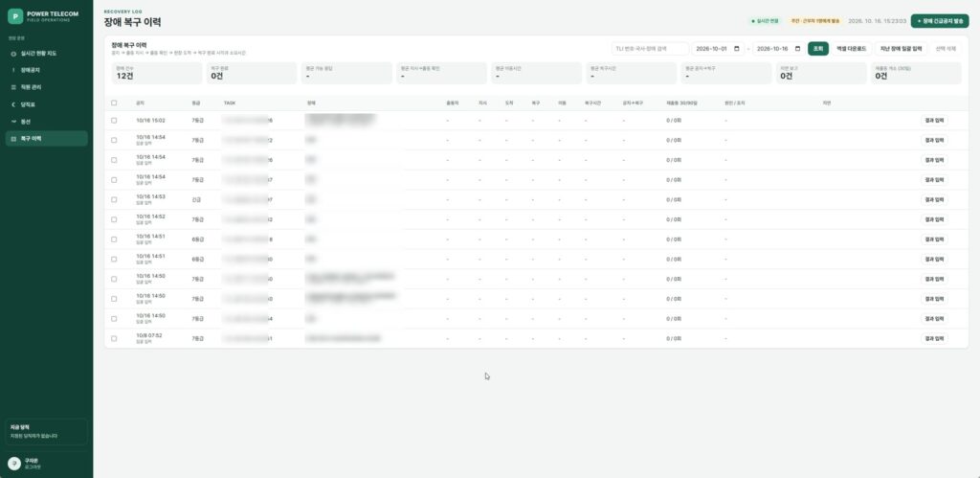The width and height of the screenshot is (980, 478).
Task: Click the 복구 완료 0건 stat card
Action: (252, 73)
